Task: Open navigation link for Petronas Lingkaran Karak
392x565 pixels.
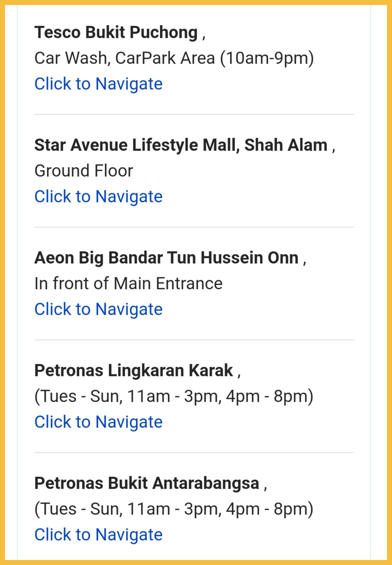Action: (x=98, y=422)
